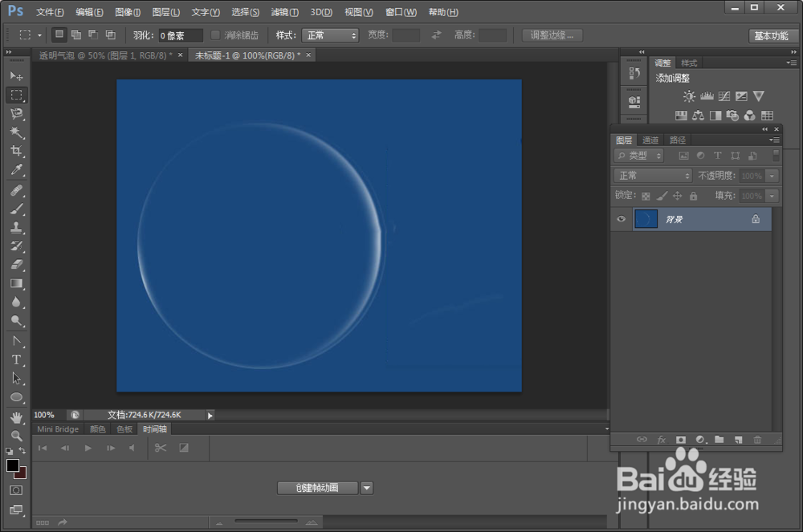Select the History Brush tool
The width and height of the screenshot is (803, 532).
point(16,246)
